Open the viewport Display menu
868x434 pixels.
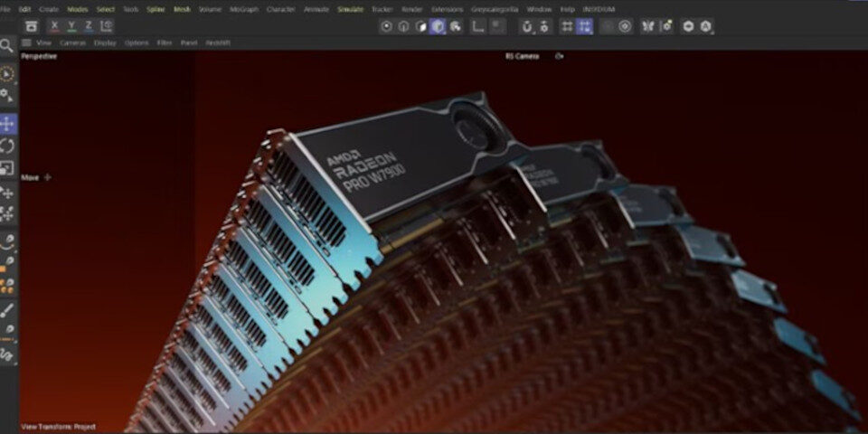[x=106, y=42]
